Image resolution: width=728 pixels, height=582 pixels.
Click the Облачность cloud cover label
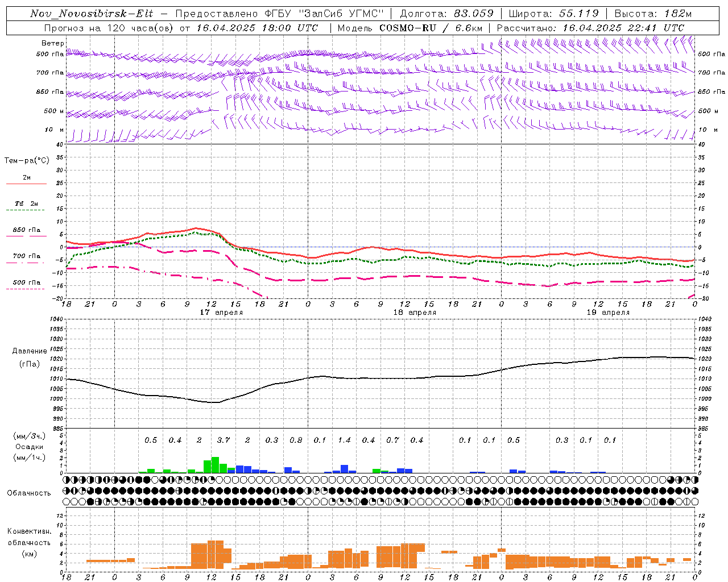coord(29,493)
